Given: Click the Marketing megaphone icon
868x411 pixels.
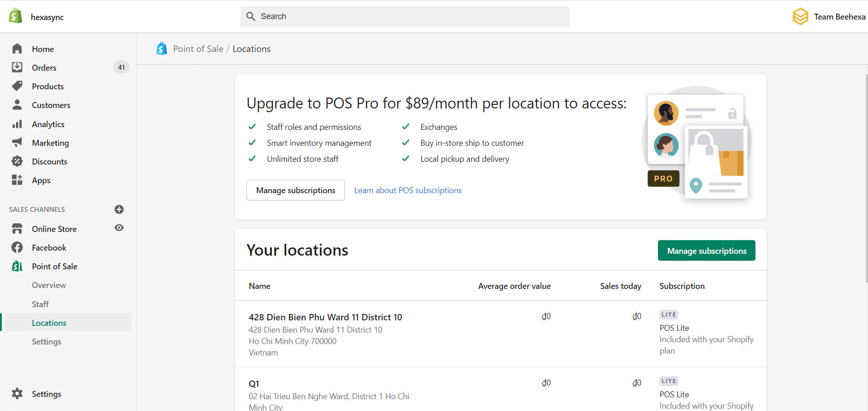Looking at the screenshot, I should click(17, 143).
